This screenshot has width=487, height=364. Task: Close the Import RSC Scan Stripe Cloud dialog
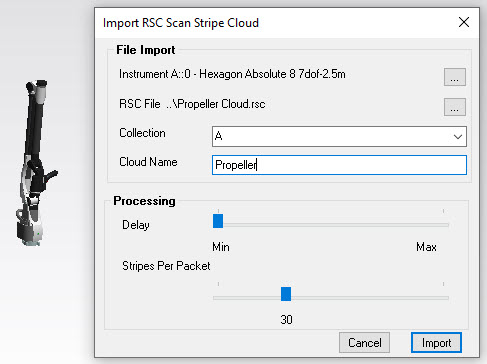pyautogui.click(x=464, y=23)
